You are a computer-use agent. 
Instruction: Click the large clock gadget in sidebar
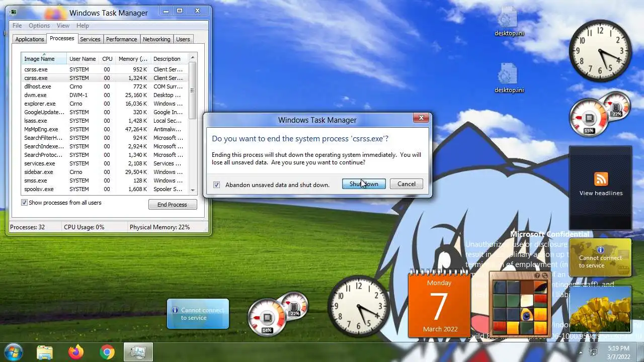600,51
